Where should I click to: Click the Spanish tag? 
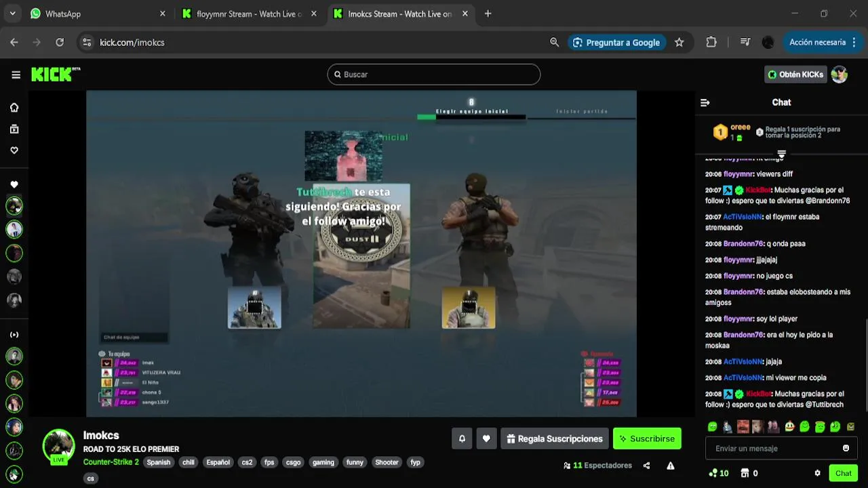159,462
